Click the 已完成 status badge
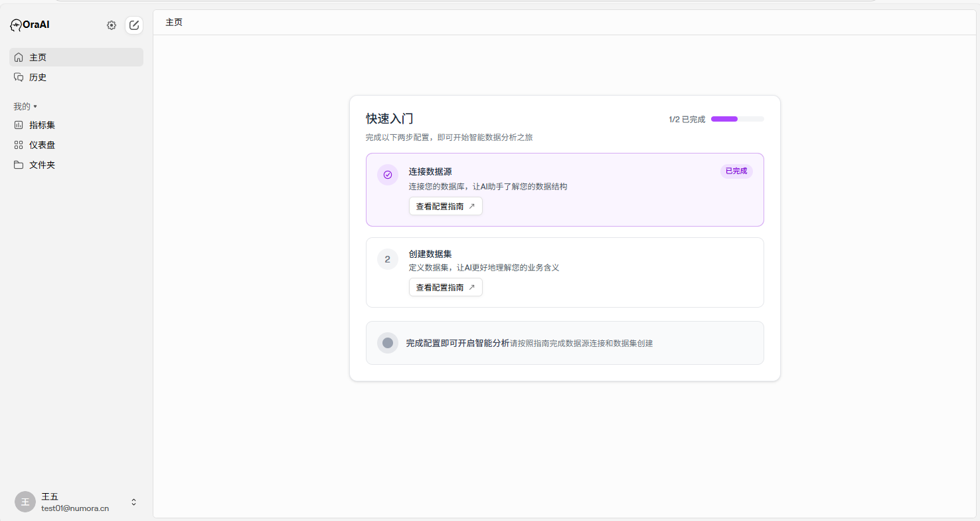 (x=736, y=171)
